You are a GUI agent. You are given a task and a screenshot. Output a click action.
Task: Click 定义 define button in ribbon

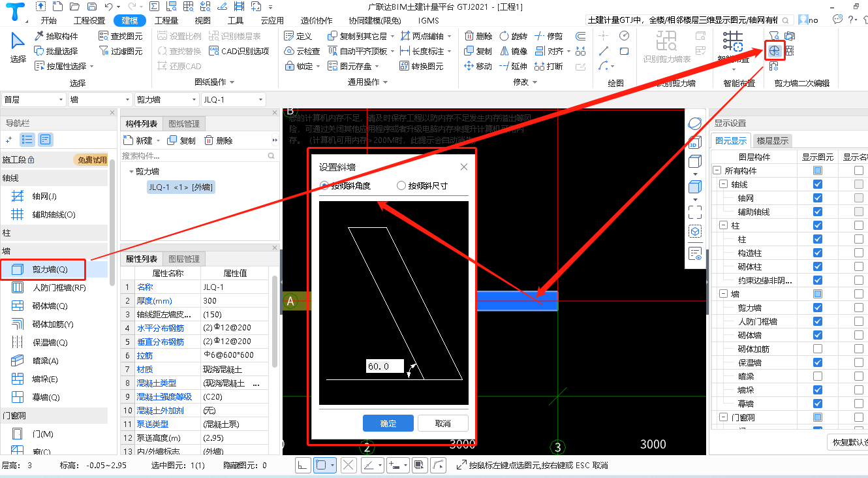click(298, 36)
